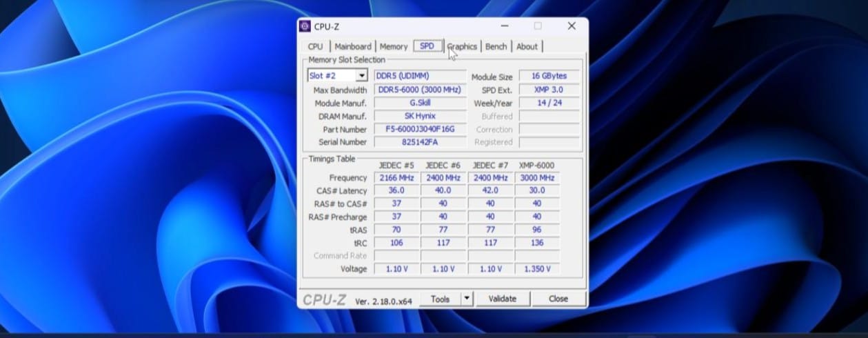Click the empty Correction field
Viewport: 868px width, 338px height.
549,130
